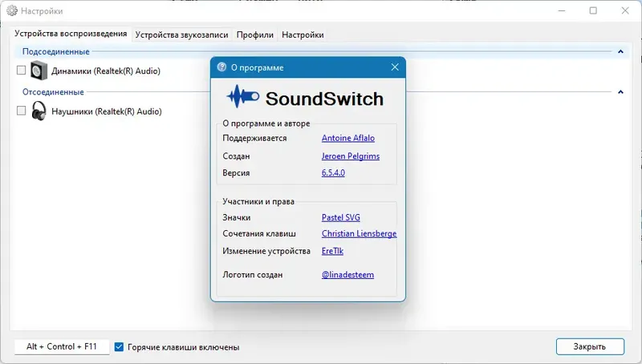This screenshot has height=364, width=642.
Task: Click the Поддерживается label
Action: [x=254, y=138]
